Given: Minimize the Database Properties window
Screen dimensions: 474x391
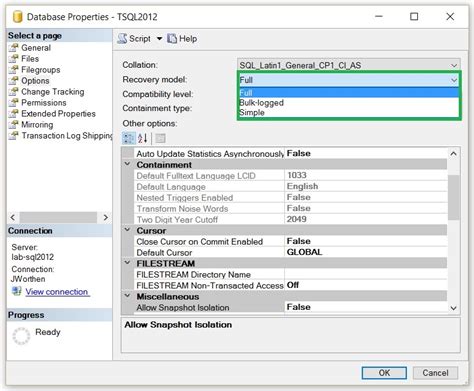Looking at the screenshot, I should pos(379,16).
